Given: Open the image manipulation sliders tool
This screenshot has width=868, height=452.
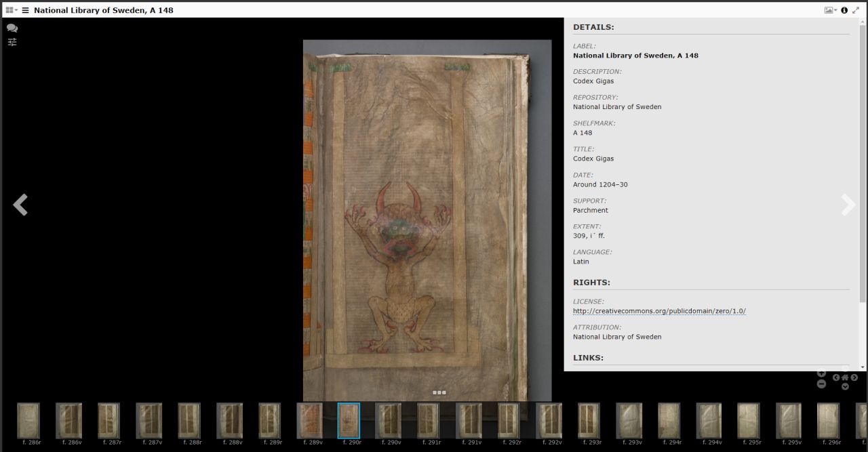Looking at the screenshot, I should [12, 42].
